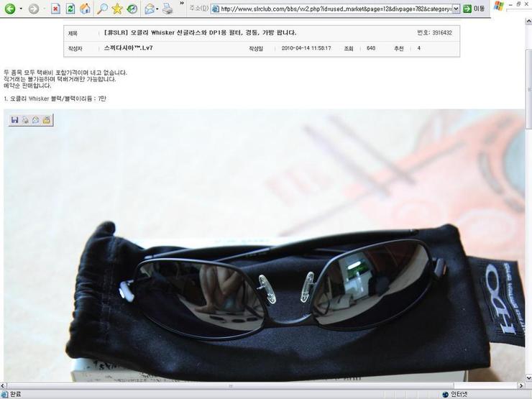Open History with the green clock icon
Screen dimensions: 532x399
(x=132, y=9)
